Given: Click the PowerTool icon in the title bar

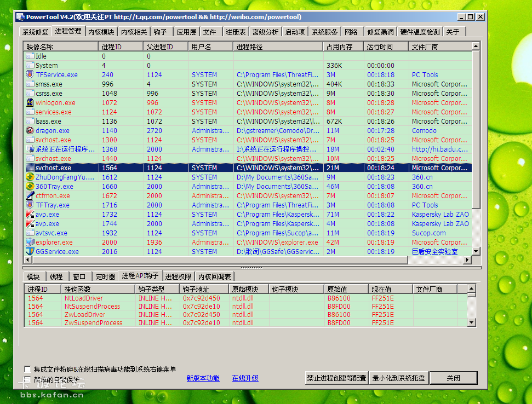Looking at the screenshot, I should (20, 17).
